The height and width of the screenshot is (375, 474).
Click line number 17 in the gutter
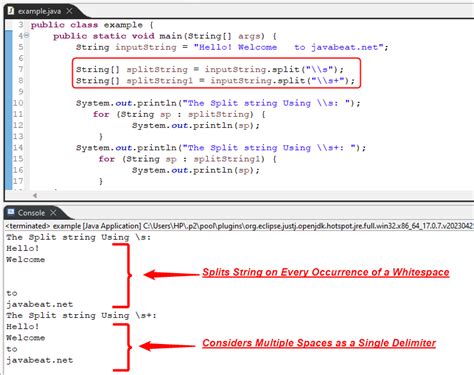(18, 181)
